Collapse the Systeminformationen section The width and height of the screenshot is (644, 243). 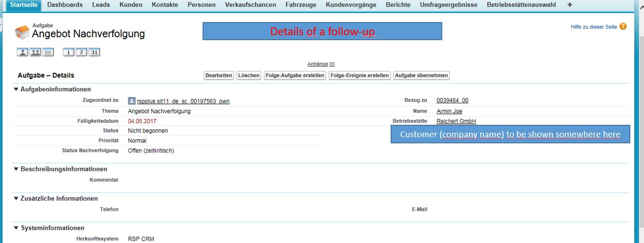point(16,228)
